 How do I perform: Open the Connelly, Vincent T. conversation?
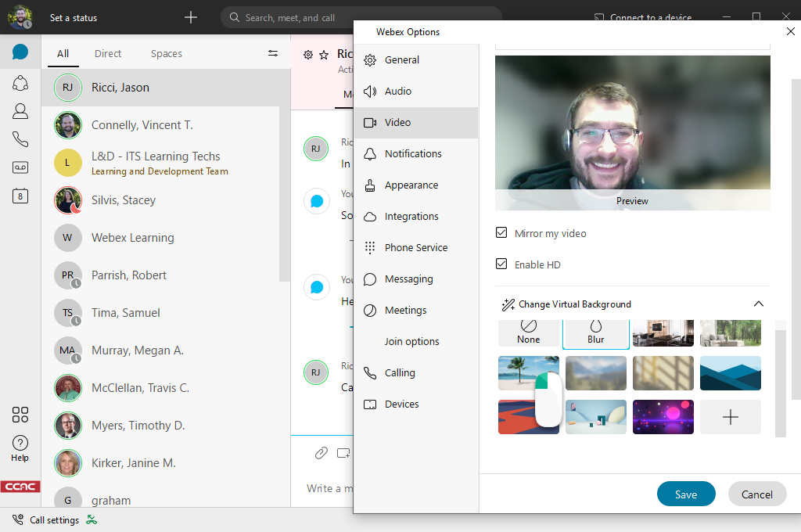tap(160, 125)
